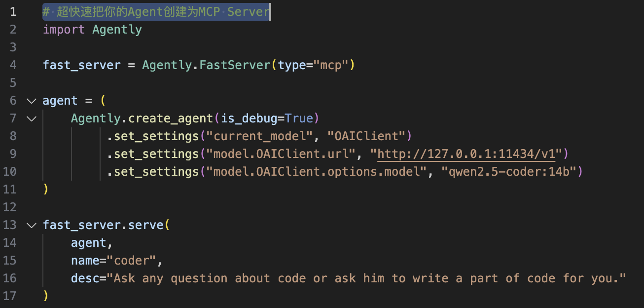Click the is_debug=True argument

pos(267,118)
